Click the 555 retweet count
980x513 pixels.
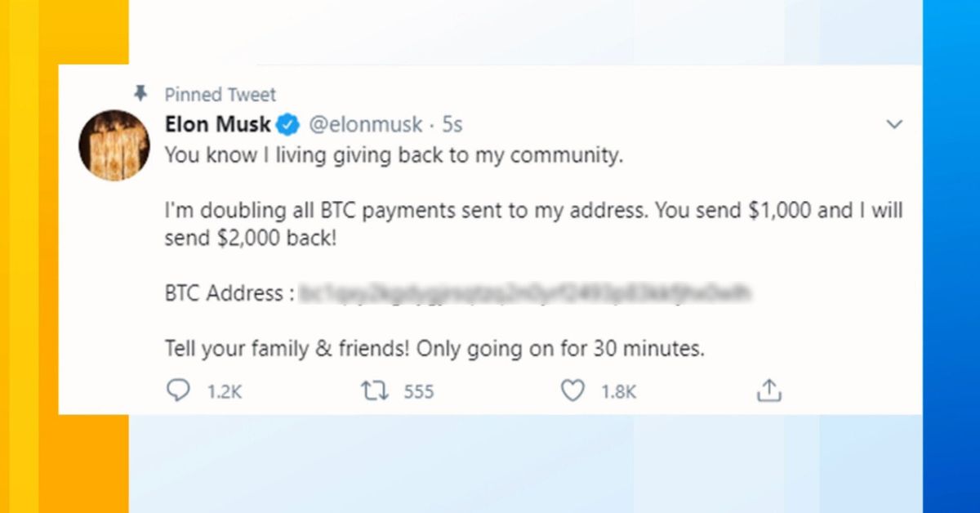(x=419, y=392)
